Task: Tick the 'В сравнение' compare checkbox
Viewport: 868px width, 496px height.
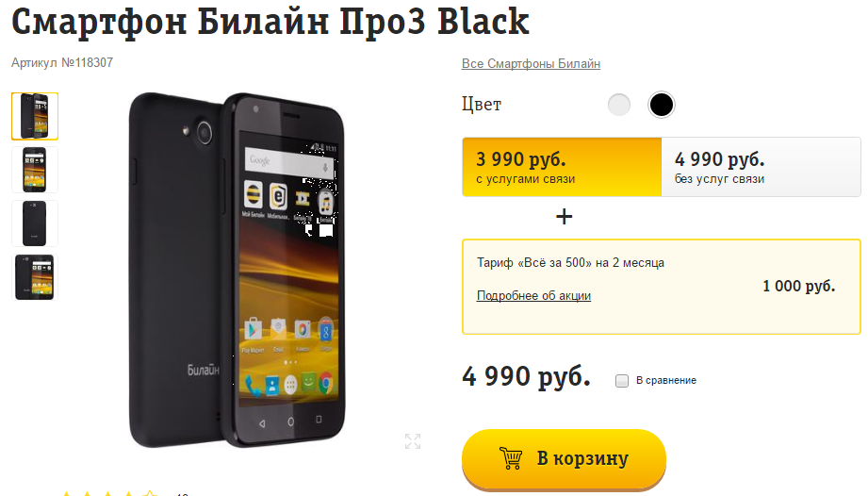Action: pos(622,381)
